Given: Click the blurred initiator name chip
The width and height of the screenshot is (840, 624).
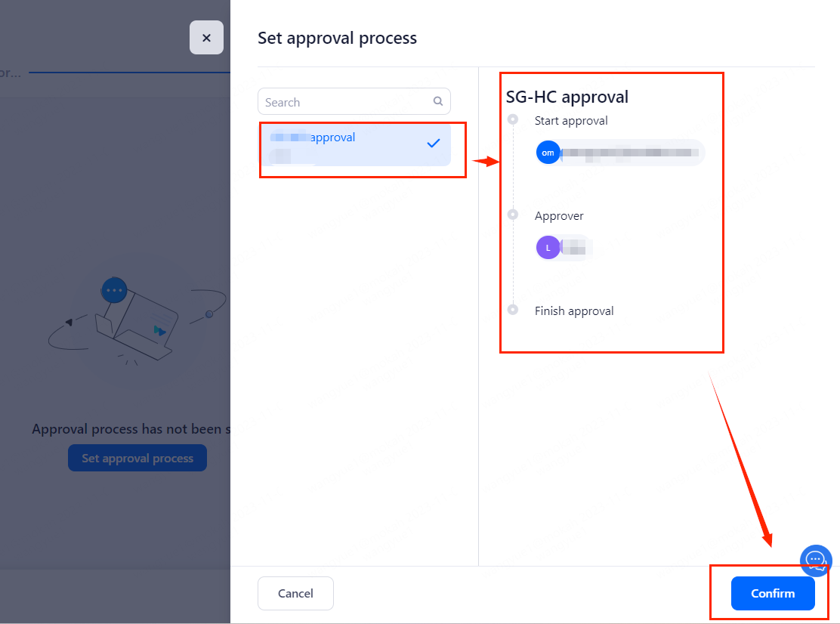Looking at the screenshot, I should (631, 153).
